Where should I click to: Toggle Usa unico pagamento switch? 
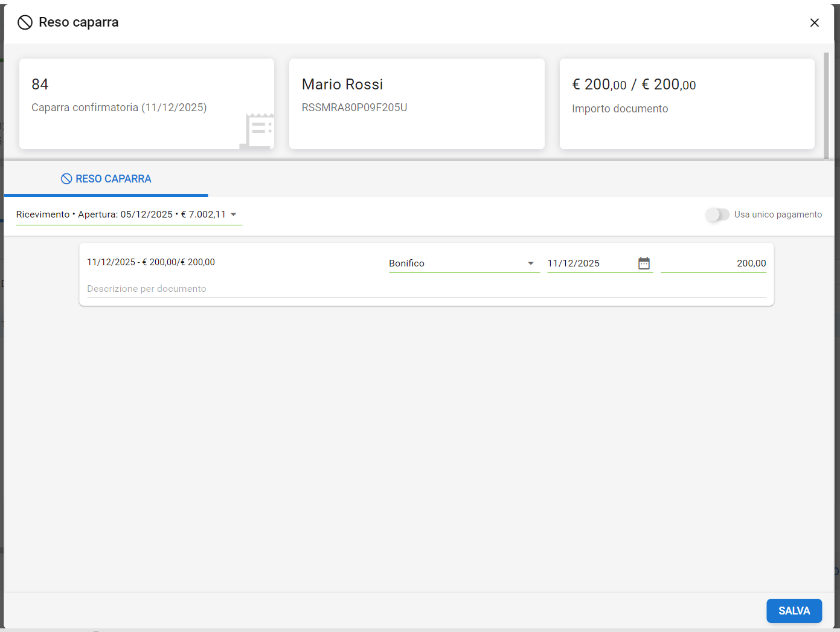[717, 214]
